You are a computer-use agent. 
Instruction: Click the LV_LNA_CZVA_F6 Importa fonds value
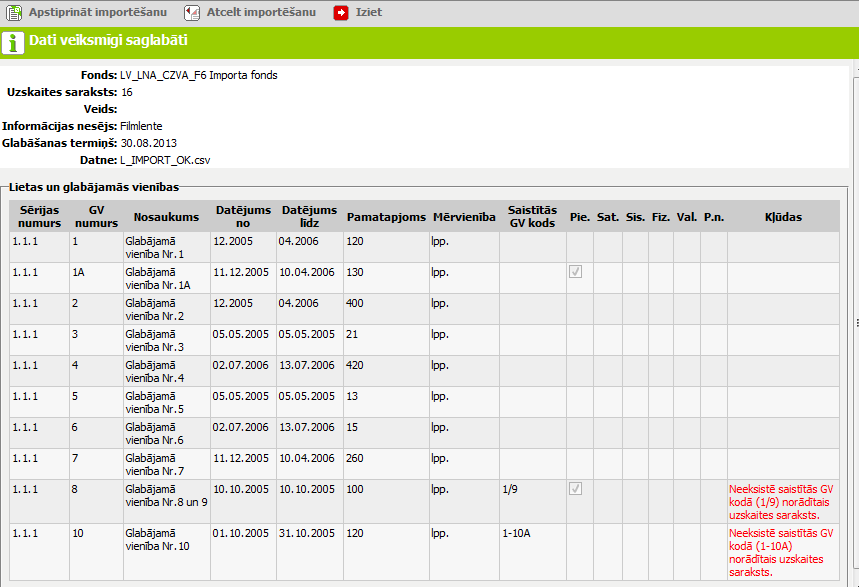[198, 75]
